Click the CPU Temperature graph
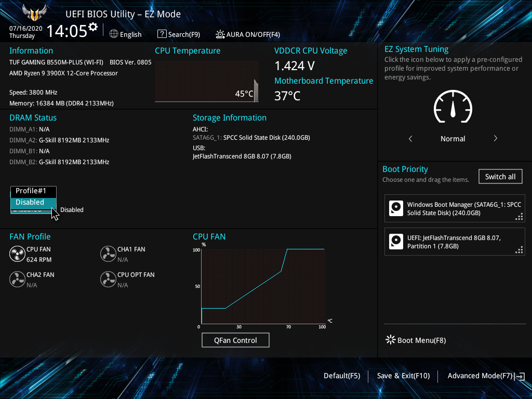The width and height of the screenshot is (532, 399). (207, 82)
